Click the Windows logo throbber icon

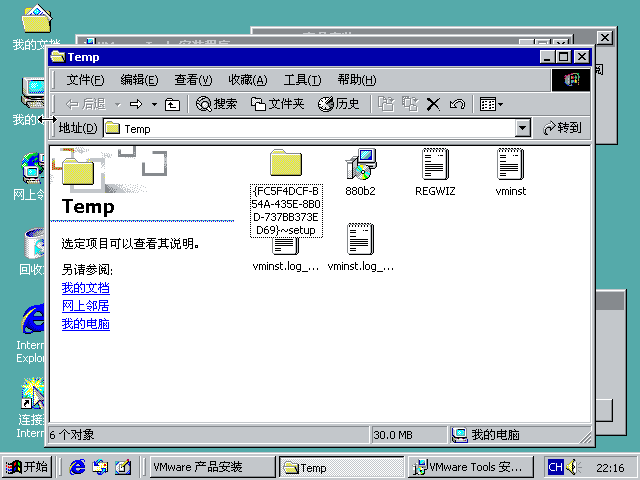571,80
